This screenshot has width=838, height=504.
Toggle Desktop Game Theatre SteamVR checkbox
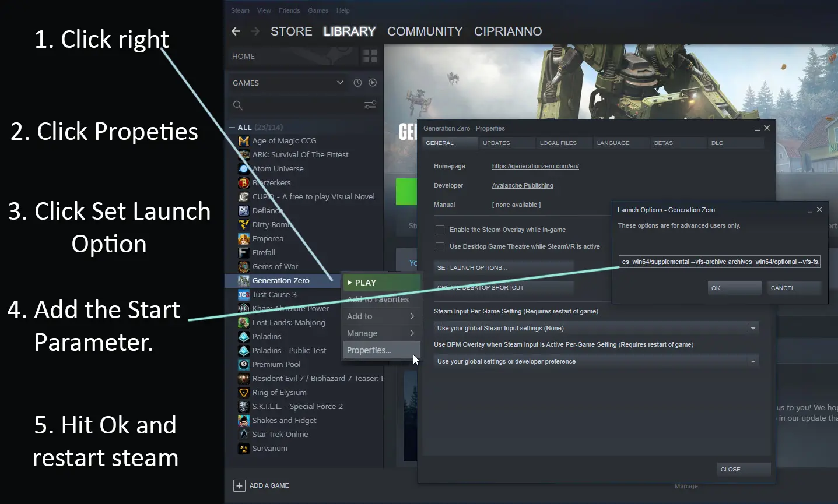[x=440, y=247]
